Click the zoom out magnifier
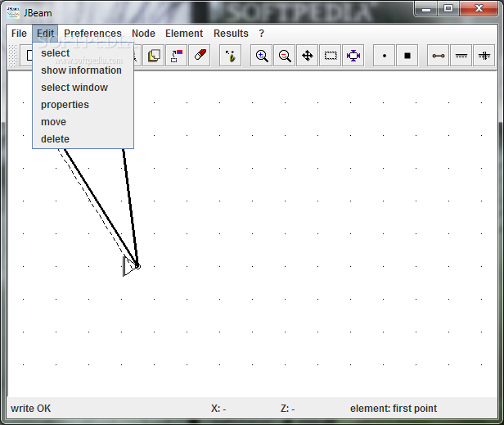The width and height of the screenshot is (504, 425). tap(285, 56)
